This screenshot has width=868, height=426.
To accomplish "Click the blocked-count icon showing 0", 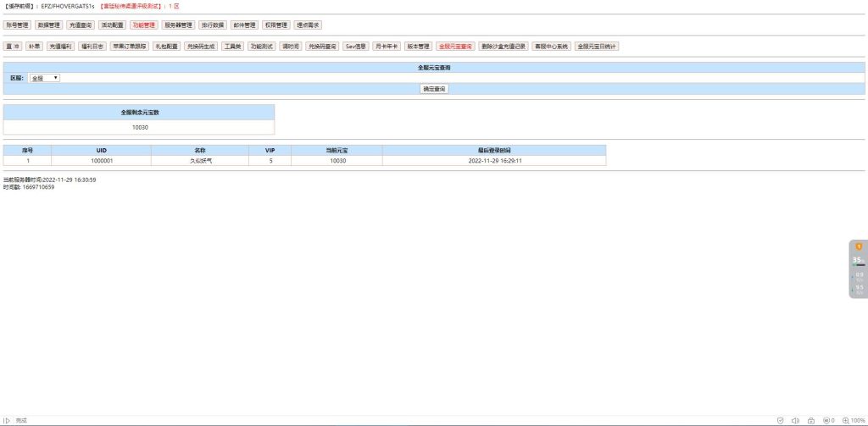I will [x=827, y=420].
